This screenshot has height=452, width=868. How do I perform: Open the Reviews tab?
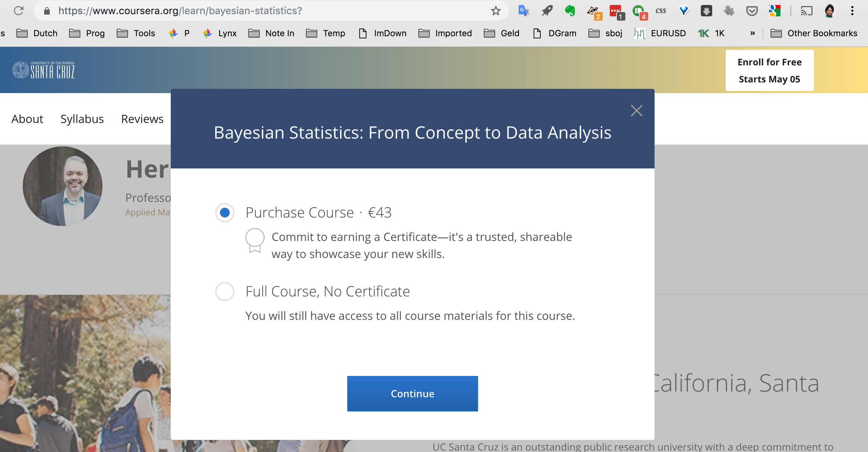(142, 119)
